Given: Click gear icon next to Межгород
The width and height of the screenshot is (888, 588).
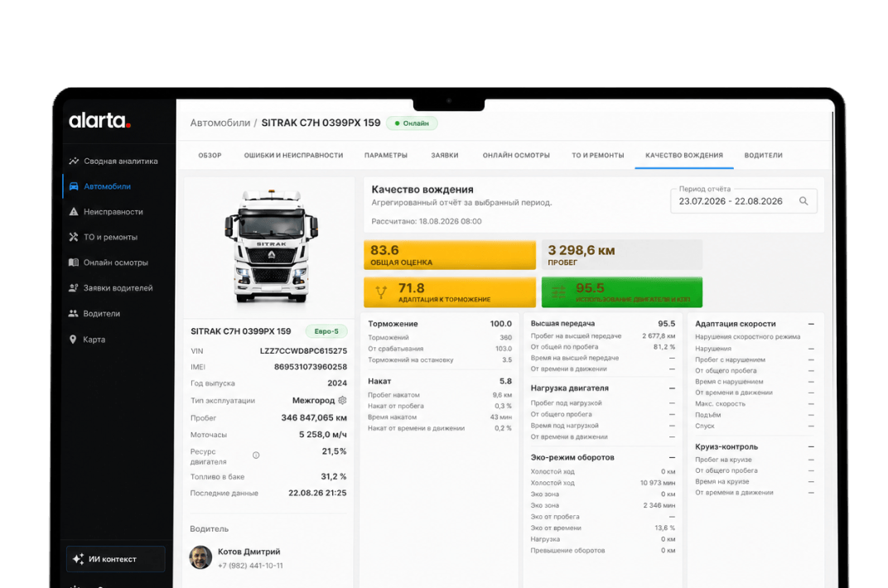Looking at the screenshot, I should pos(342,400).
